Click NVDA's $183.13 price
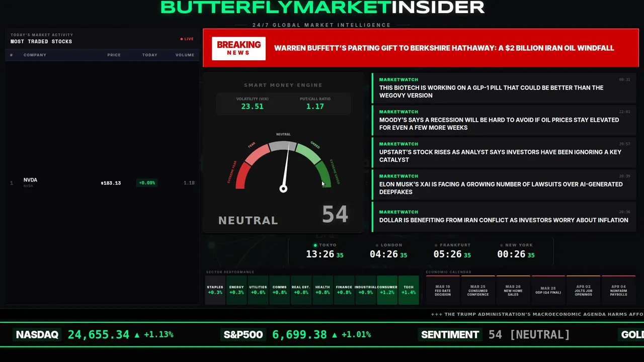 111,183
